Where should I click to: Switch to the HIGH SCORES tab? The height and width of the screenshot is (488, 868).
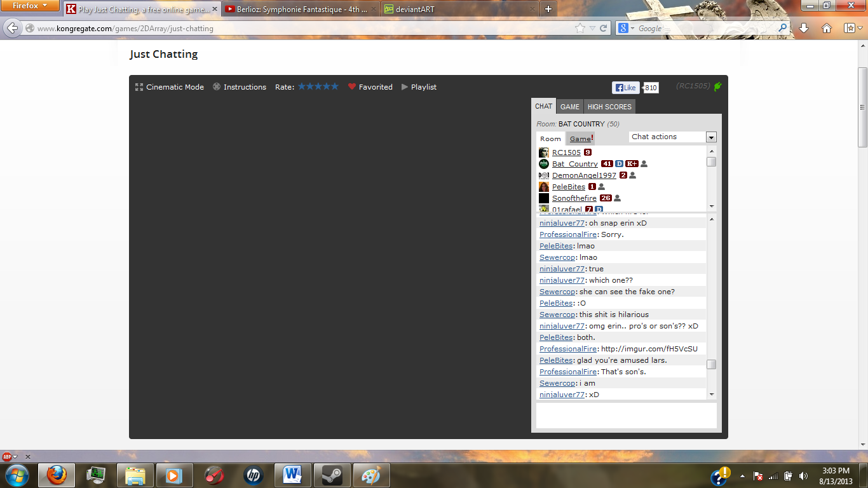click(609, 107)
